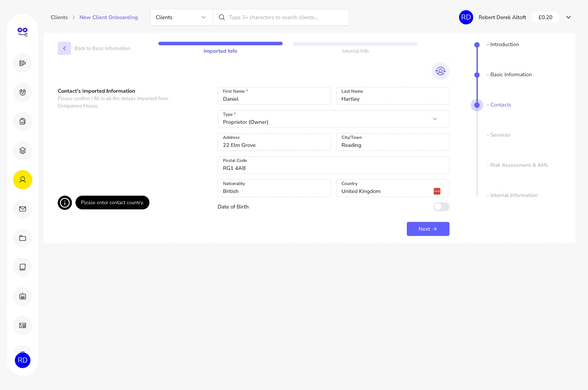Click the Basic Information step marker dot
Viewport: 588px width, 390px height.
(x=477, y=75)
